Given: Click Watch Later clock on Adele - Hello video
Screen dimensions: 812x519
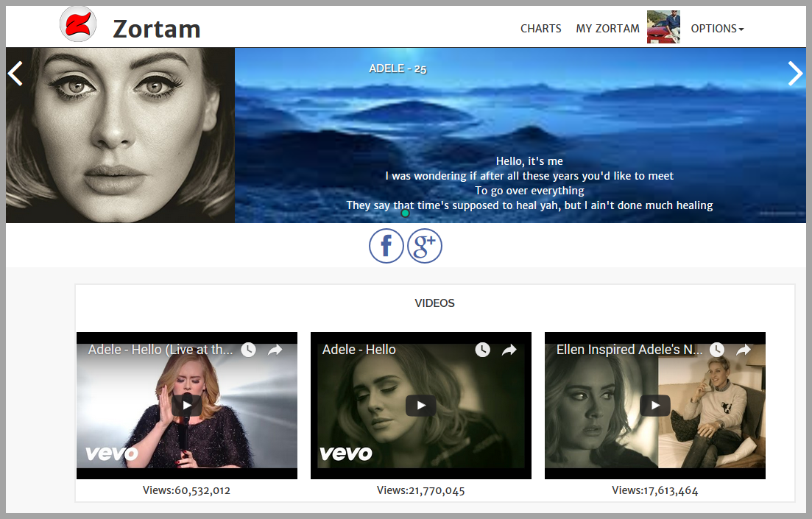Looking at the screenshot, I should click(x=482, y=350).
